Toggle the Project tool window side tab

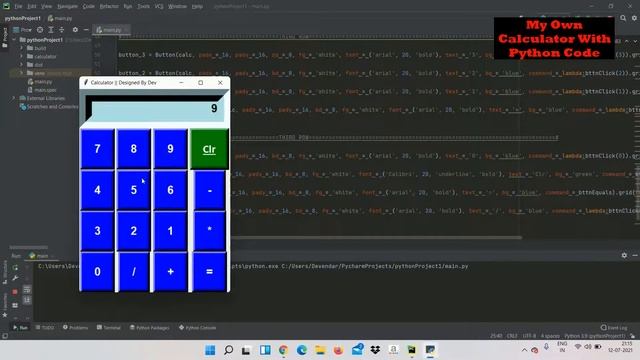(5, 38)
